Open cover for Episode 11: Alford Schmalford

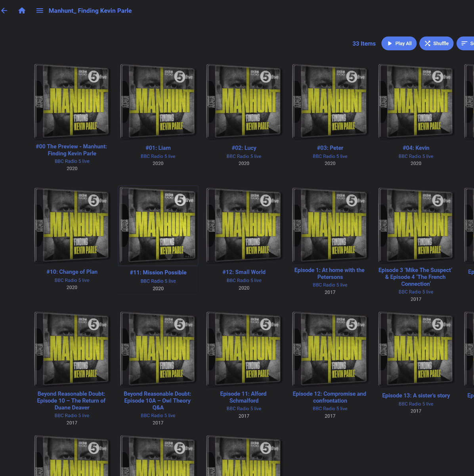click(x=244, y=349)
